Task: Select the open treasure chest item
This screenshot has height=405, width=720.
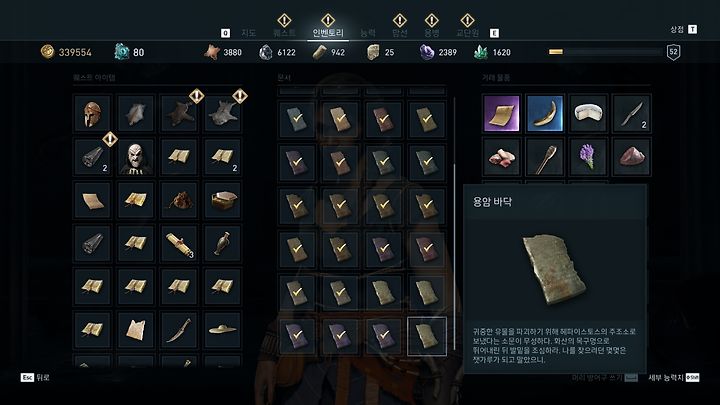Action: pyautogui.click(x=223, y=200)
